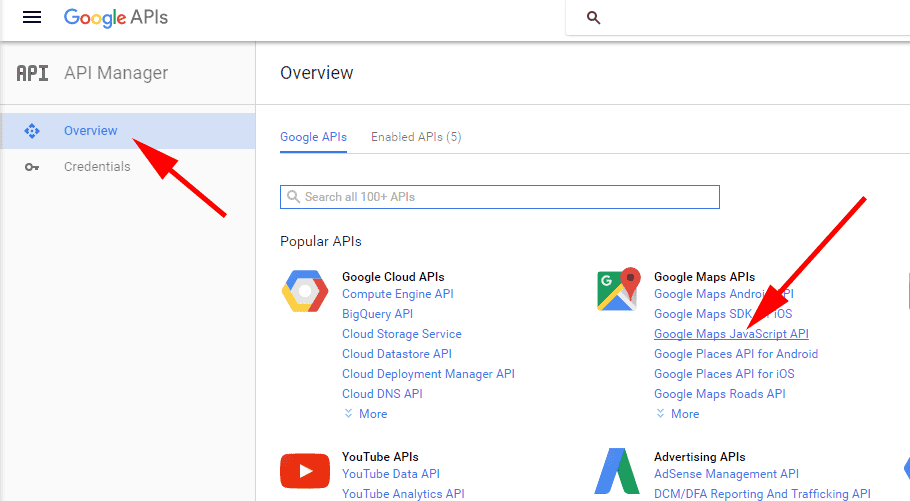The height and width of the screenshot is (501, 910).
Task: Select the Google APIs tab
Action: (313, 137)
